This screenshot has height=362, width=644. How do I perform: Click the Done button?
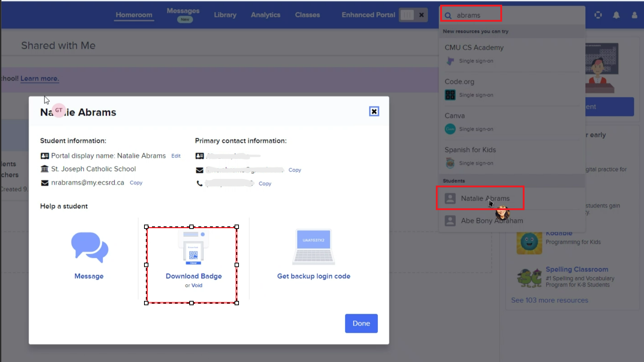[361, 323]
